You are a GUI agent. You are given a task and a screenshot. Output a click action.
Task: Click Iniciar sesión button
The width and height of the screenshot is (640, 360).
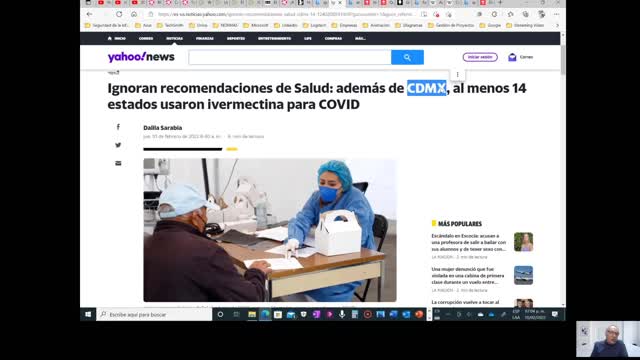coord(480,57)
